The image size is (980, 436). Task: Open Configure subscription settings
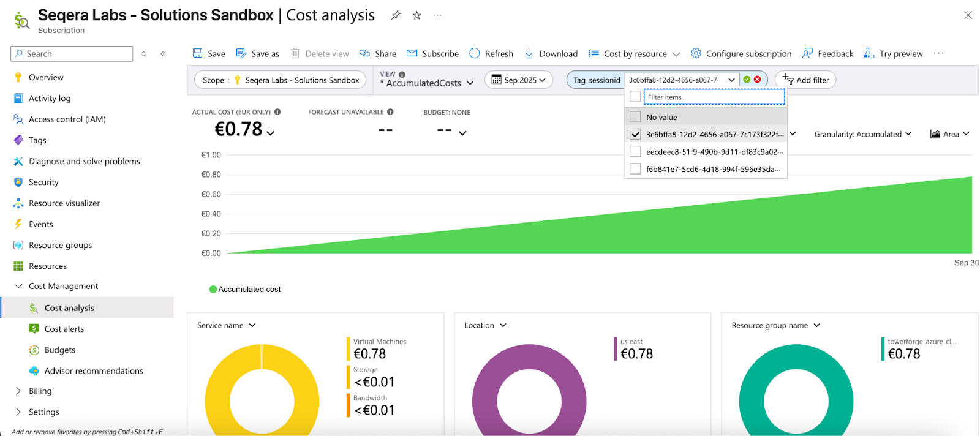(741, 53)
